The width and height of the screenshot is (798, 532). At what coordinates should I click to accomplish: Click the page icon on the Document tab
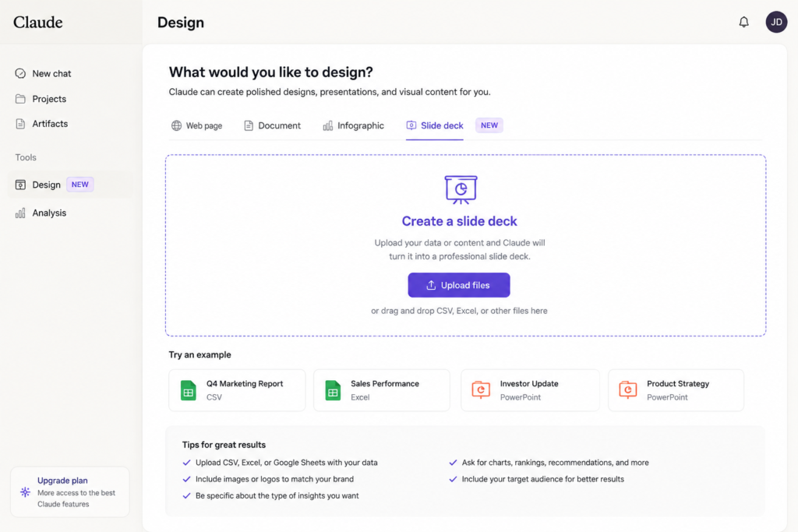coord(249,125)
